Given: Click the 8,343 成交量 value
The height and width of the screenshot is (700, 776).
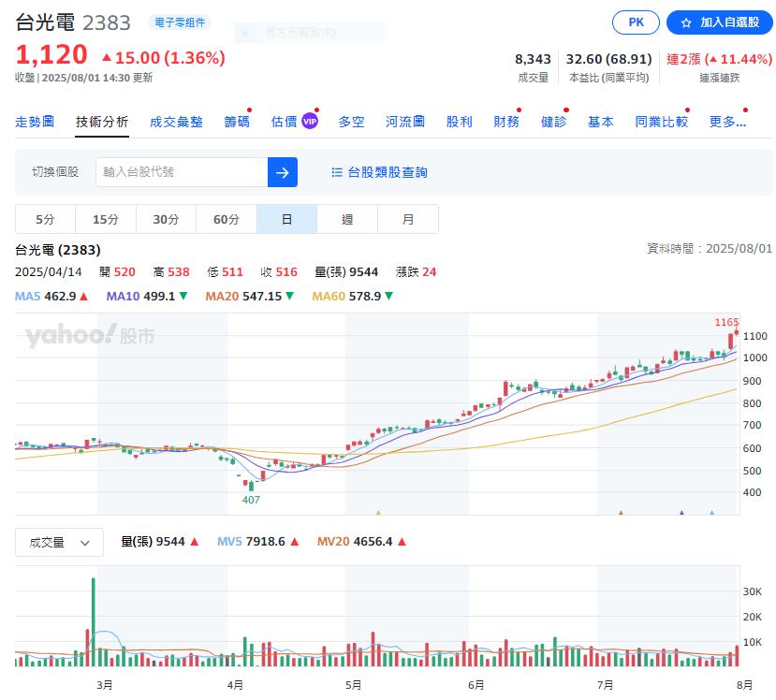Looking at the screenshot, I should pyautogui.click(x=533, y=59).
